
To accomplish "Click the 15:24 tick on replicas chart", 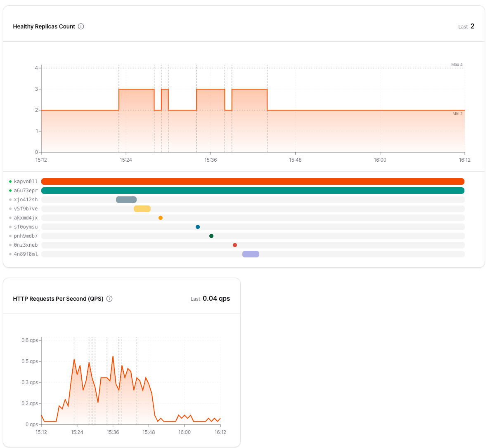I will click(126, 160).
